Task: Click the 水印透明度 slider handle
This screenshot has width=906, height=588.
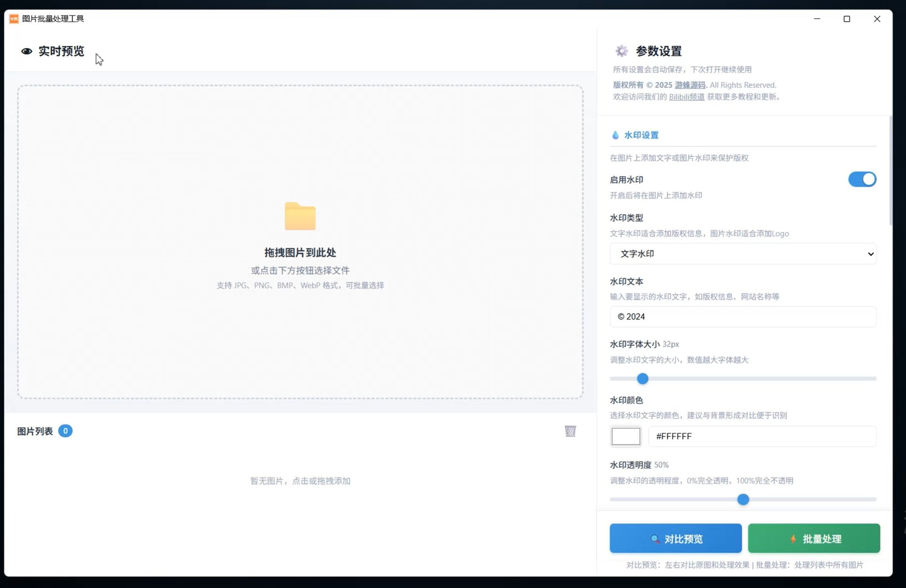Action: coord(743,500)
